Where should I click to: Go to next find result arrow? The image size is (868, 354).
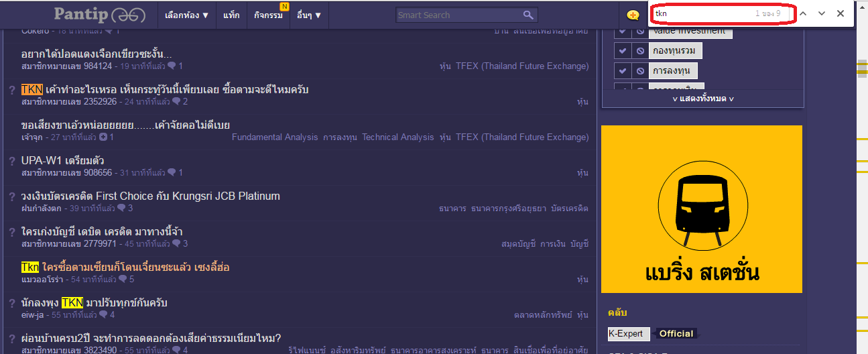point(822,13)
